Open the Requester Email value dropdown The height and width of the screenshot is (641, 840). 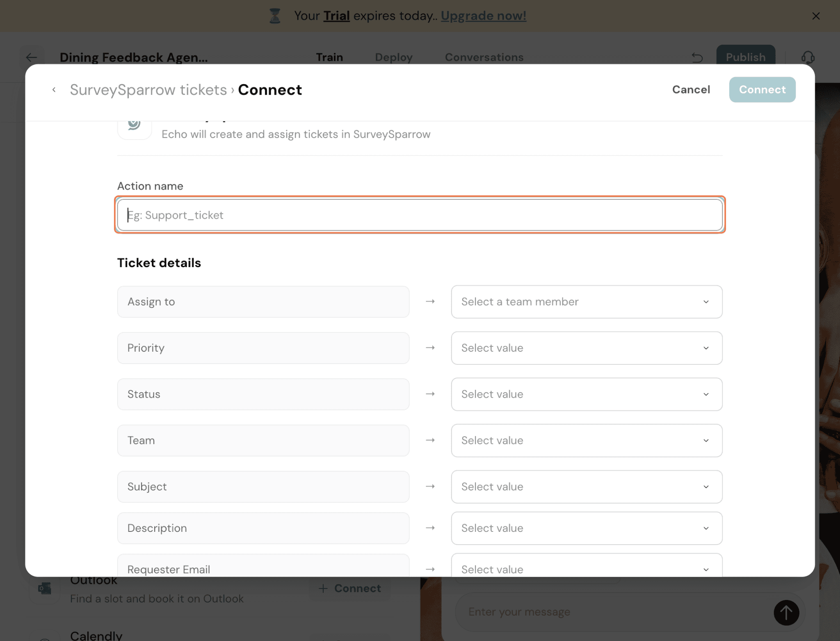coord(587,565)
